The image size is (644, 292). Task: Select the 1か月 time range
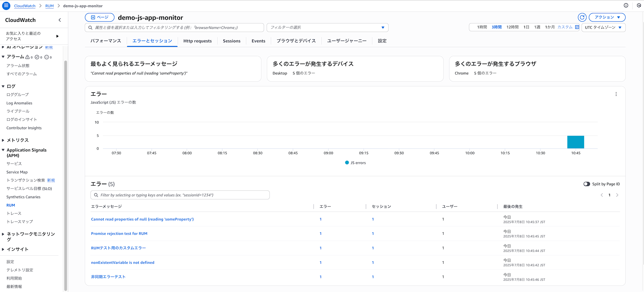pos(550,27)
